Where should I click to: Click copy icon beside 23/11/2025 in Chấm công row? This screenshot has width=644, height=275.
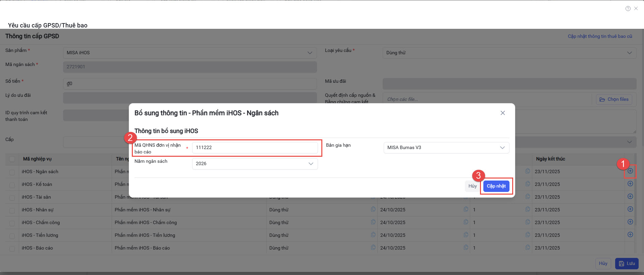[x=528, y=222]
